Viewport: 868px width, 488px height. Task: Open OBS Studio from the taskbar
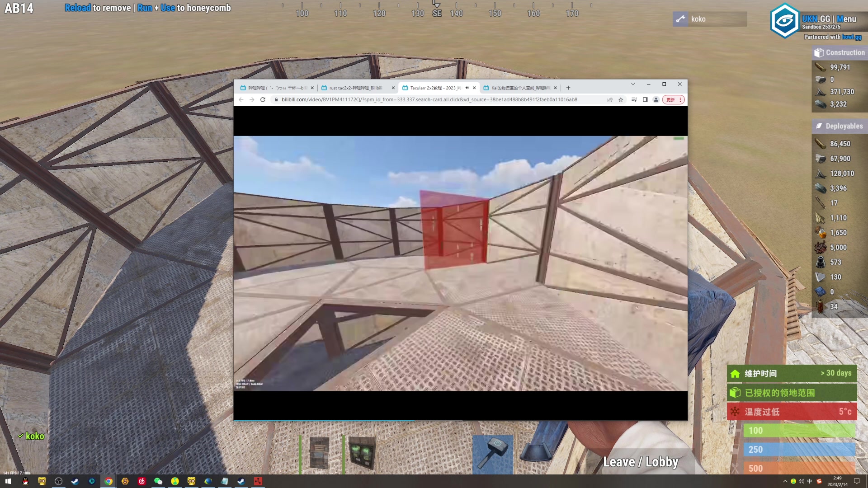click(x=58, y=481)
